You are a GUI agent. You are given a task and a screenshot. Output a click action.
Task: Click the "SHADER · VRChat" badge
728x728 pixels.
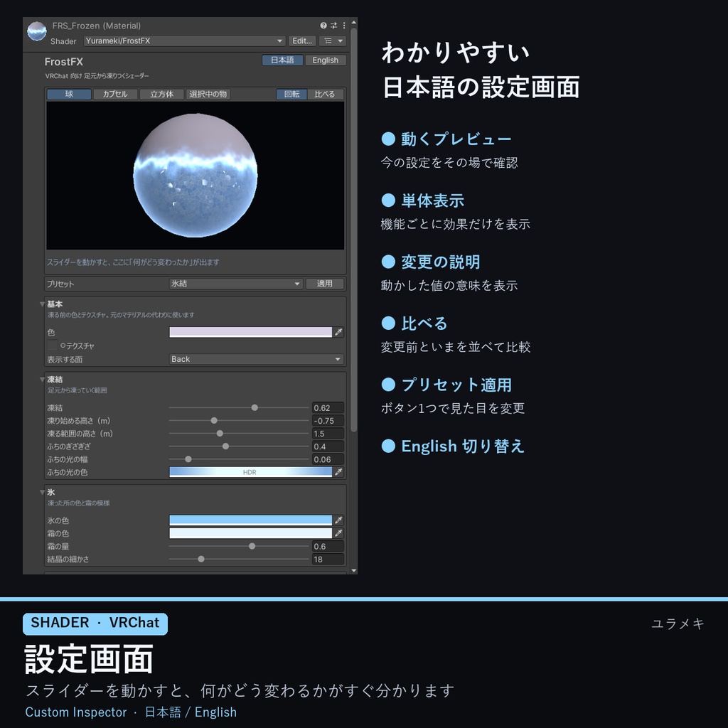[95, 623]
